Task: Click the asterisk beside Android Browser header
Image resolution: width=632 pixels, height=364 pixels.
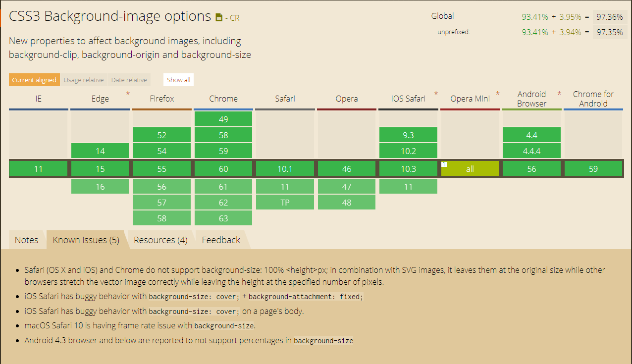Action: [x=559, y=94]
